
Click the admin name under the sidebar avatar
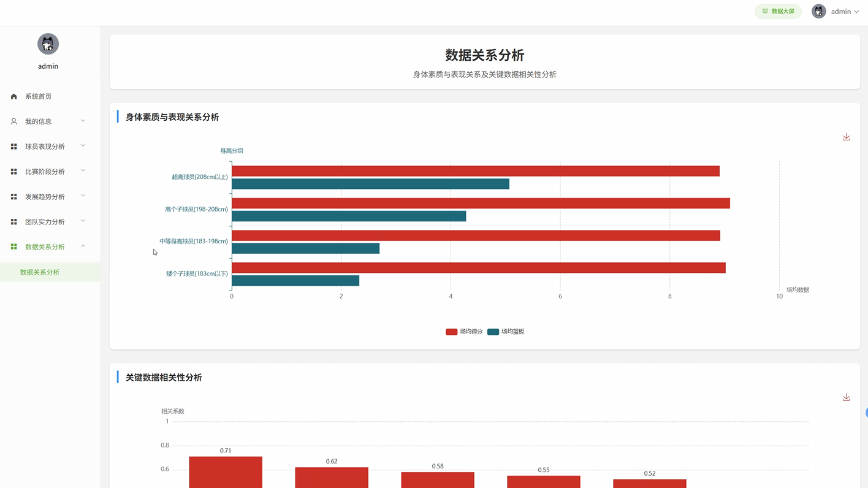[x=48, y=66]
